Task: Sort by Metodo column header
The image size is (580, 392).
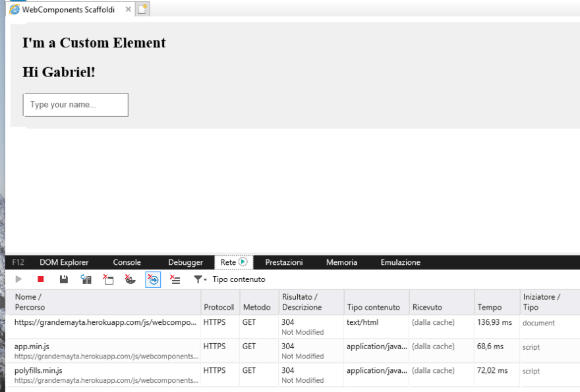Action: pyautogui.click(x=259, y=302)
